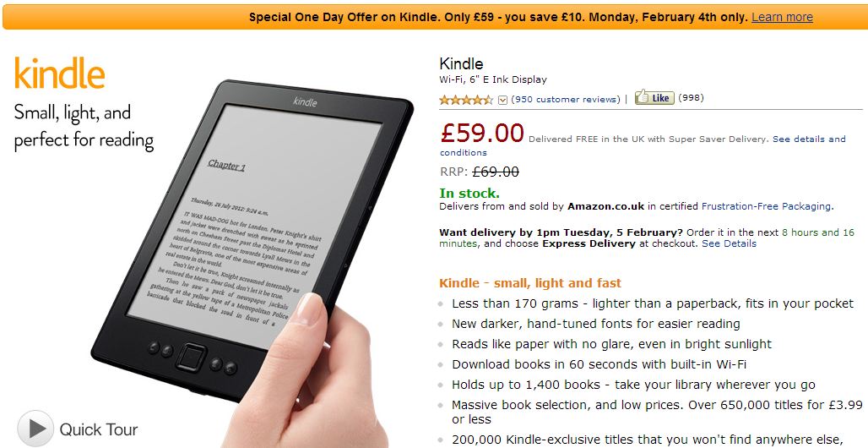Click the orange special offer banner
868x448 pixels.
click(x=435, y=17)
